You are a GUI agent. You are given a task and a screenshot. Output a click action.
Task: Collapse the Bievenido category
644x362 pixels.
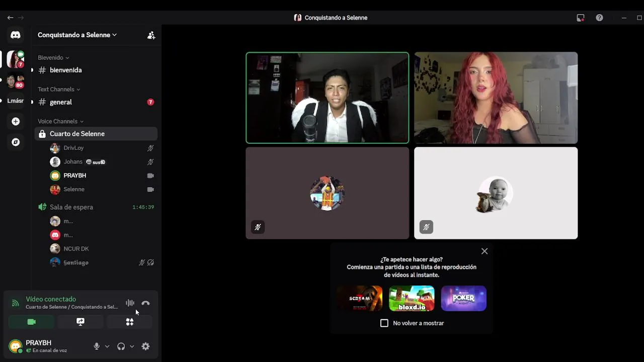[53, 58]
